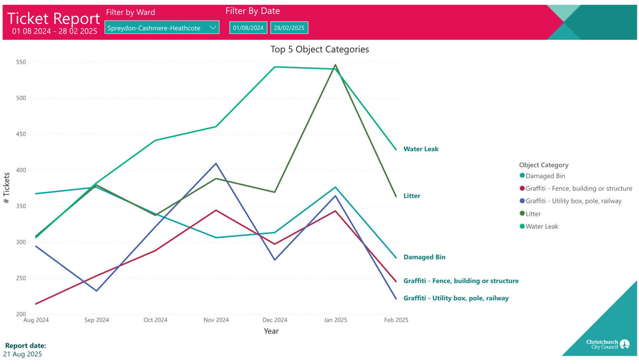
Task: Click the Damaged Bin line end label
Action: pyautogui.click(x=424, y=257)
